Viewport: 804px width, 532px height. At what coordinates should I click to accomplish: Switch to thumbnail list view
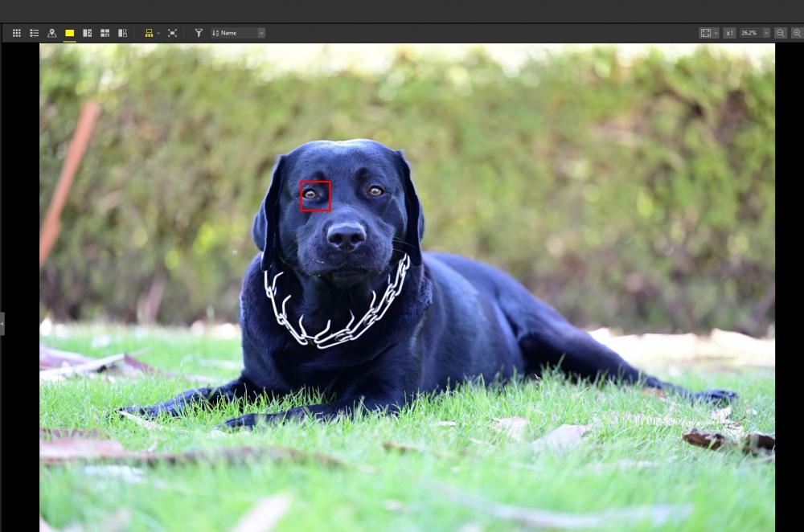tap(35, 33)
